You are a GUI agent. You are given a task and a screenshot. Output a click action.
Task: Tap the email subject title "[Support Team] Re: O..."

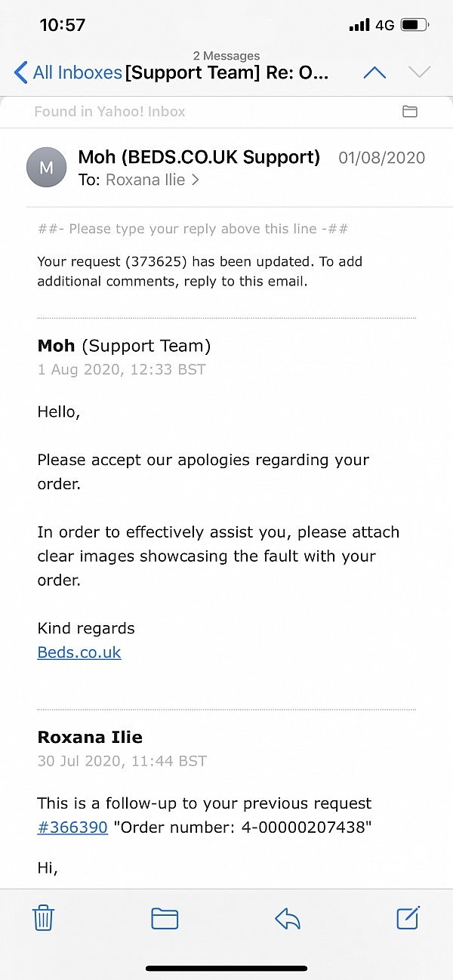[226, 73]
